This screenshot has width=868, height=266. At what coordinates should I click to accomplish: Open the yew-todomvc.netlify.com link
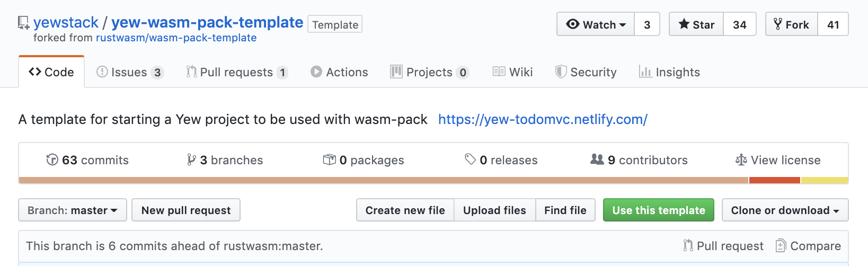point(543,119)
